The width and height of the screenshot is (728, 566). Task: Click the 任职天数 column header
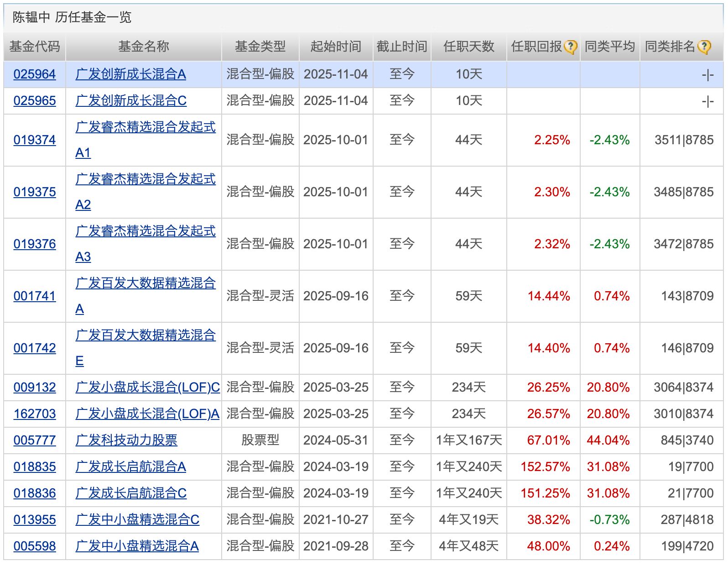pyautogui.click(x=468, y=47)
